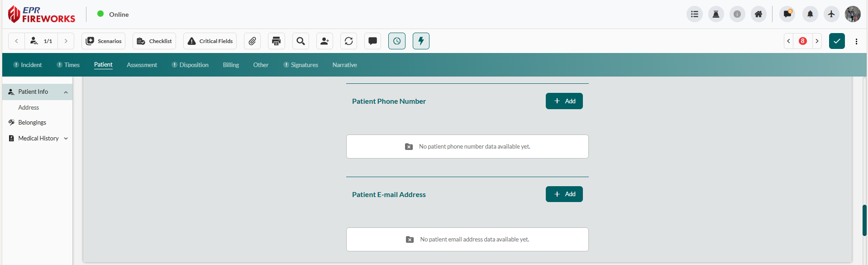Image resolution: width=868 pixels, height=265 pixels.
Task: Open the magnifying glass search tool
Action: click(x=300, y=41)
